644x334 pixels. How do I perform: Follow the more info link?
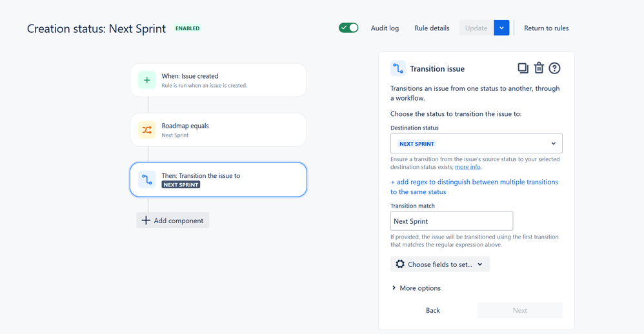pyautogui.click(x=467, y=167)
